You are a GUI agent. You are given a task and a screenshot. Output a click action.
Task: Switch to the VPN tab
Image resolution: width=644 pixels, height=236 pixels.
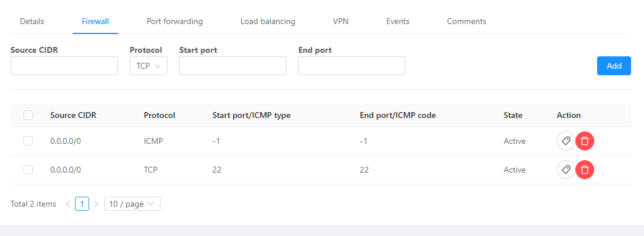click(x=340, y=21)
